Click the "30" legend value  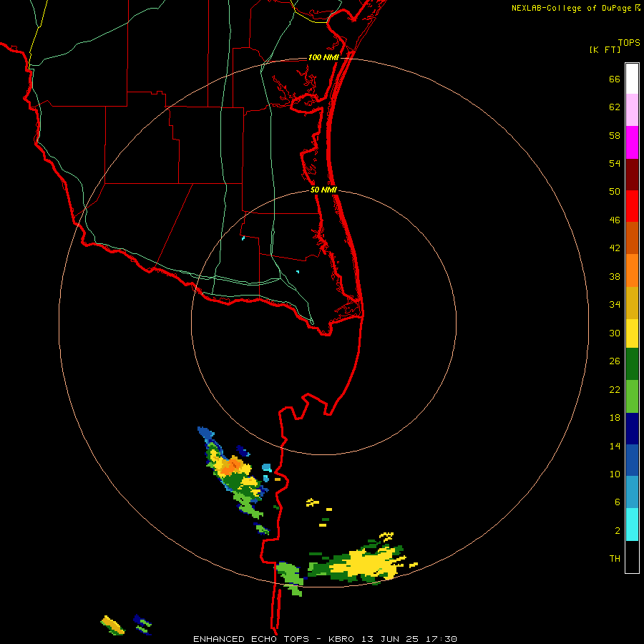pyautogui.click(x=615, y=333)
